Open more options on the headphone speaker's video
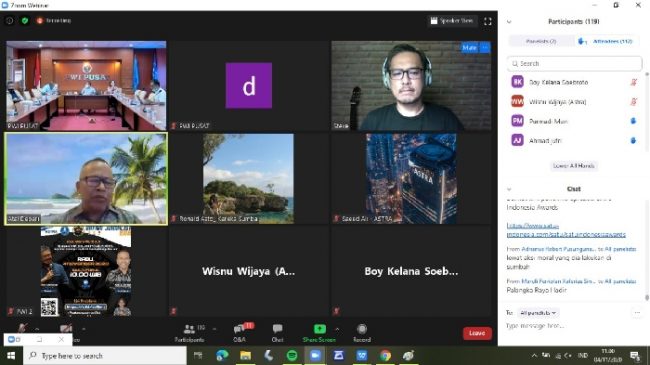The image size is (650, 365). click(x=485, y=48)
